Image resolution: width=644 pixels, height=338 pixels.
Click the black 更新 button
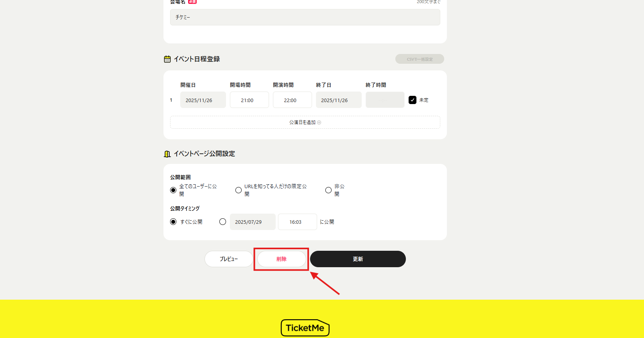[x=358, y=259]
